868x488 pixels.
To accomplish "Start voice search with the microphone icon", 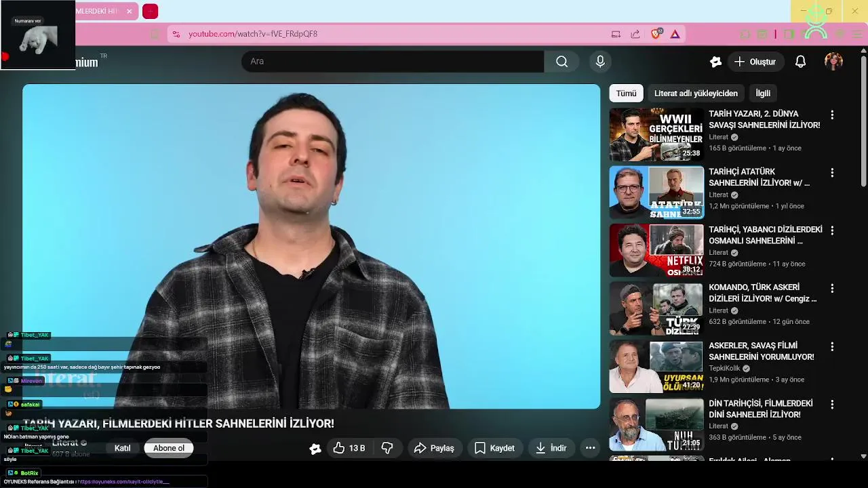I will [600, 62].
